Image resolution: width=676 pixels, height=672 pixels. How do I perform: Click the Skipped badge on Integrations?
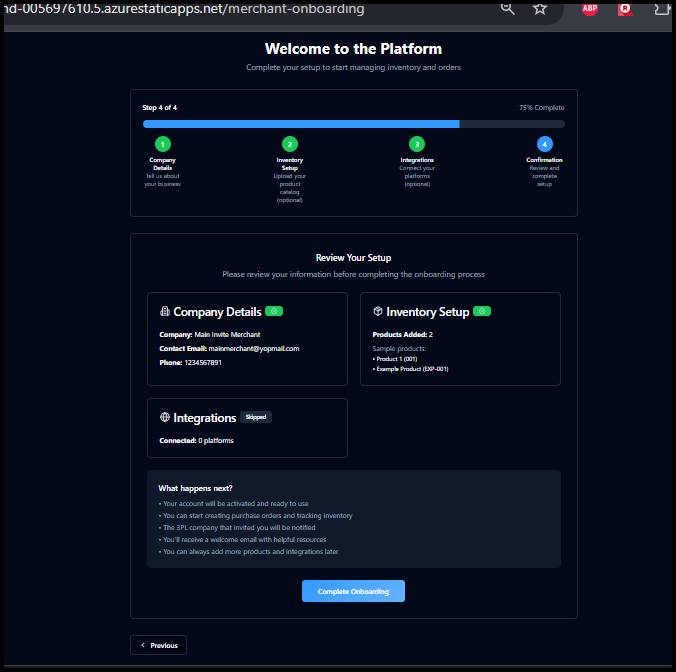pos(256,417)
